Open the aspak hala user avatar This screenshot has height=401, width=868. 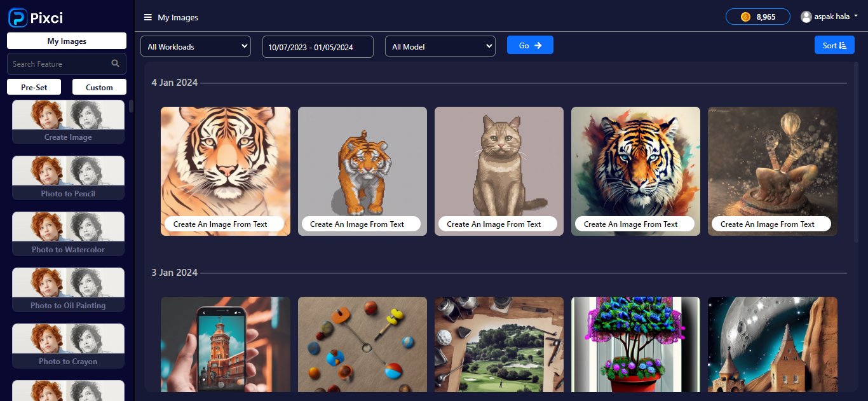click(x=806, y=17)
